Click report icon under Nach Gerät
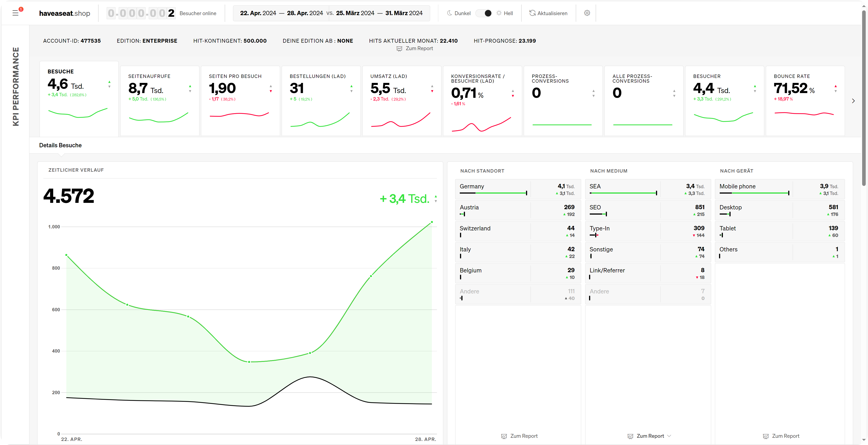The image size is (868, 445). point(766,436)
